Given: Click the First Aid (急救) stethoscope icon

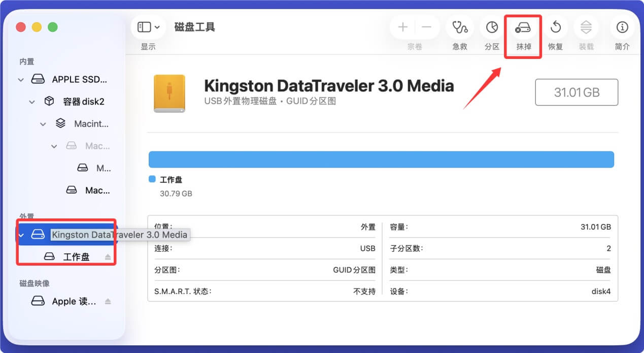Looking at the screenshot, I should pos(460,27).
